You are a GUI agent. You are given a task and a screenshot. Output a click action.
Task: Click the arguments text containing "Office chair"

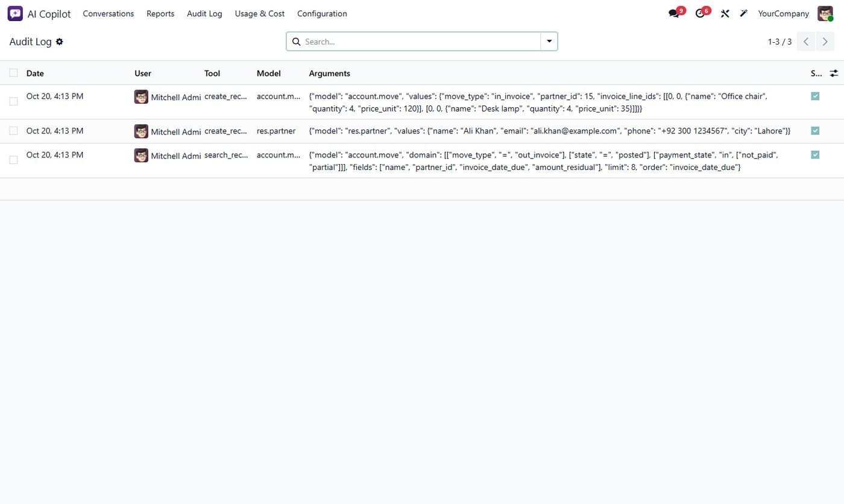coord(538,102)
